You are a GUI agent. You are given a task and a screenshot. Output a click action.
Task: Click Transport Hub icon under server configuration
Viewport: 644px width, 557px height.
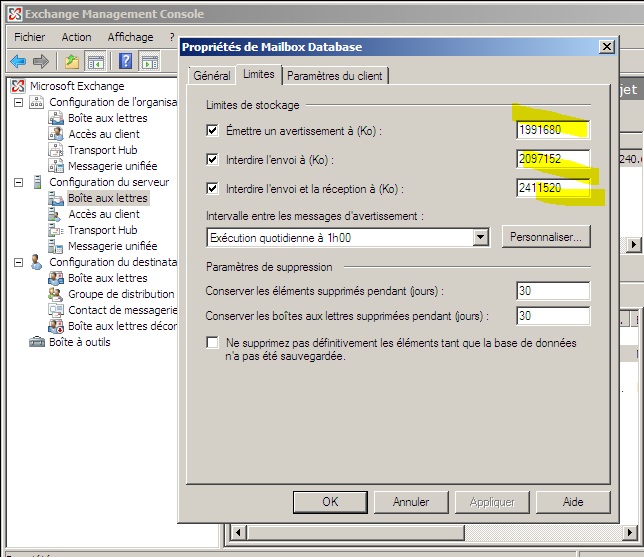(56, 230)
